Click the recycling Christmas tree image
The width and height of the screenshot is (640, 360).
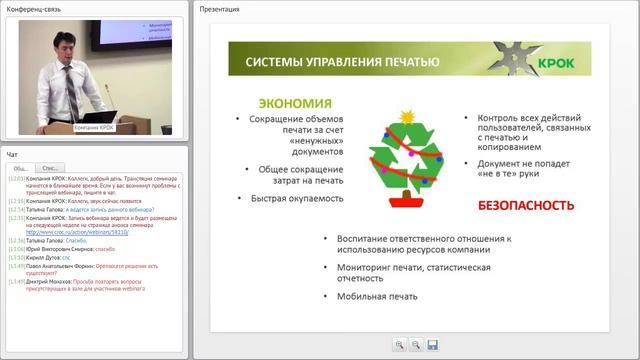tap(407, 159)
